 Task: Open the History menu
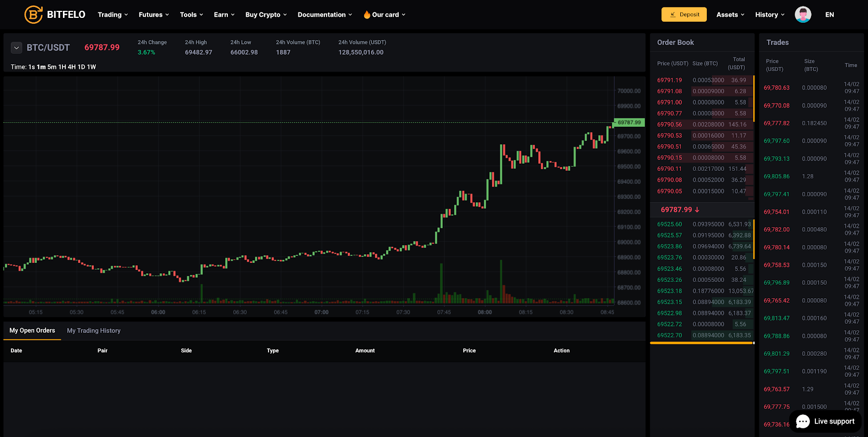(769, 15)
